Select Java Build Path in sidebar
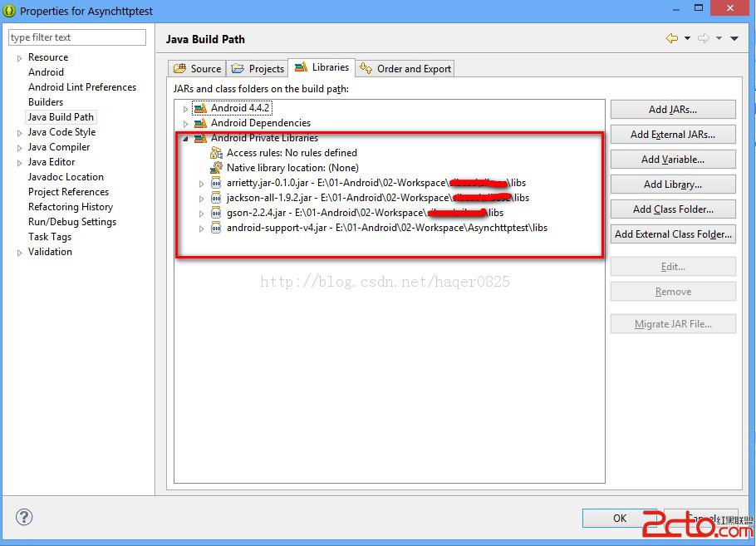 click(61, 116)
